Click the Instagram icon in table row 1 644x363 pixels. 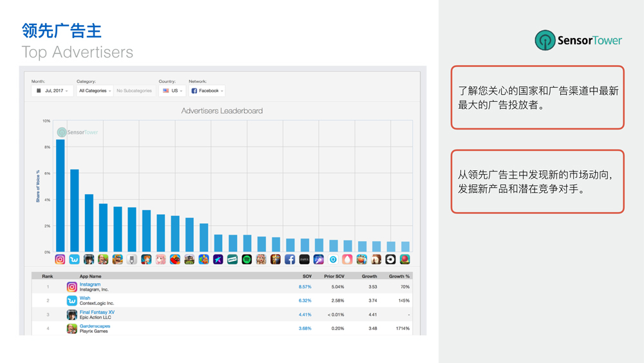(71, 287)
